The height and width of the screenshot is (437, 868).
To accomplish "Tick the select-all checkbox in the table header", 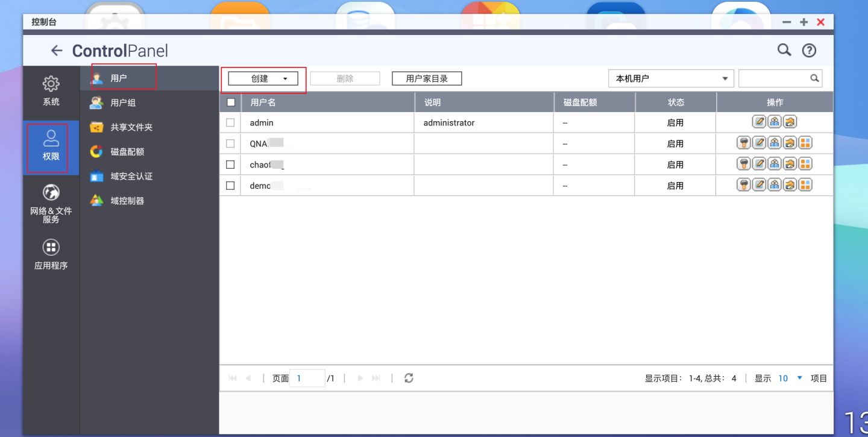I will (230, 102).
